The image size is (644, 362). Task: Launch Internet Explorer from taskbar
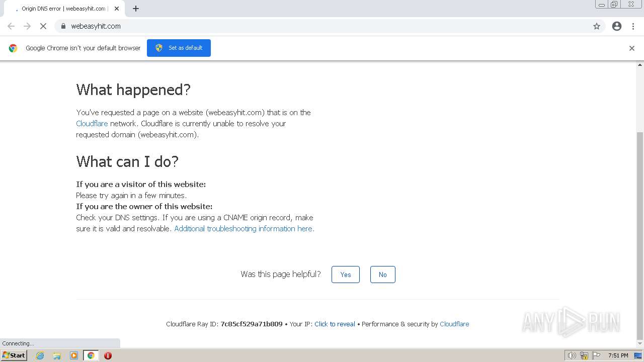coord(40,355)
